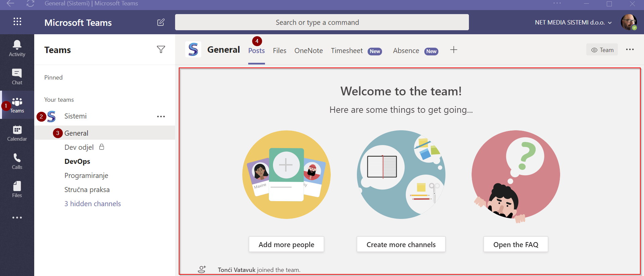The height and width of the screenshot is (276, 644).
Task: Start a new chat with compose icon
Action: coord(161,22)
